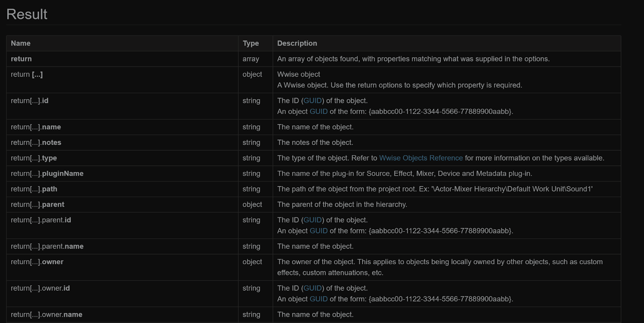The height and width of the screenshot is (323, 644).
Task: Open GUID link in return[...].owner.id row, first line
Action: [x=312, y=288]
